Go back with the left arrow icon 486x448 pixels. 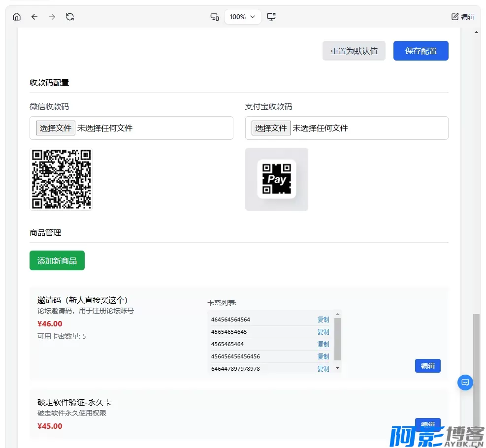click(34, 17)
